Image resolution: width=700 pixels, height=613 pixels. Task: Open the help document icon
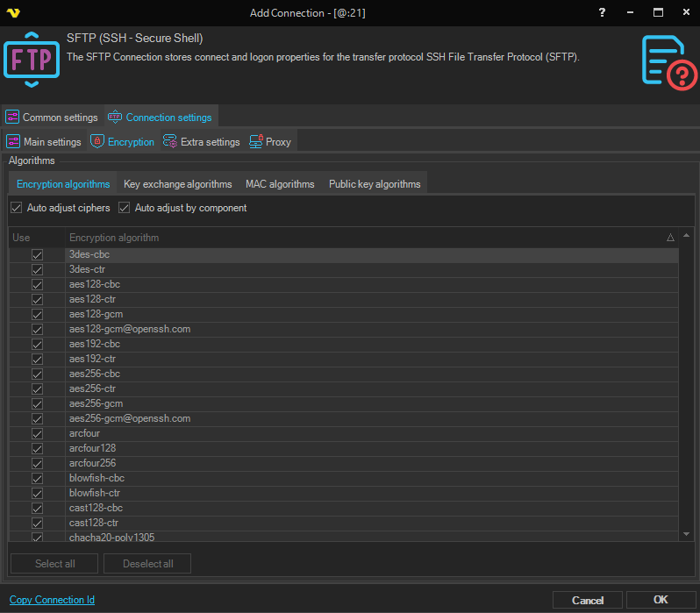tap(668, 61)
